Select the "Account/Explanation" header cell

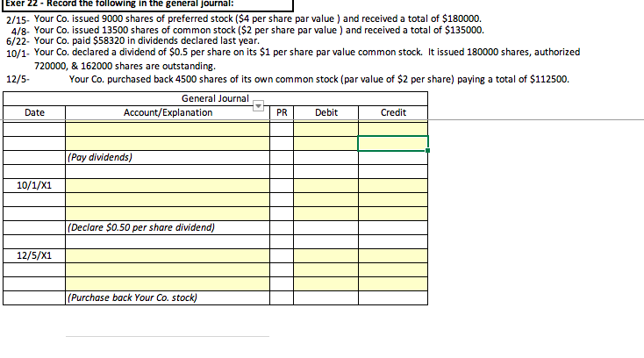point(168,112)
